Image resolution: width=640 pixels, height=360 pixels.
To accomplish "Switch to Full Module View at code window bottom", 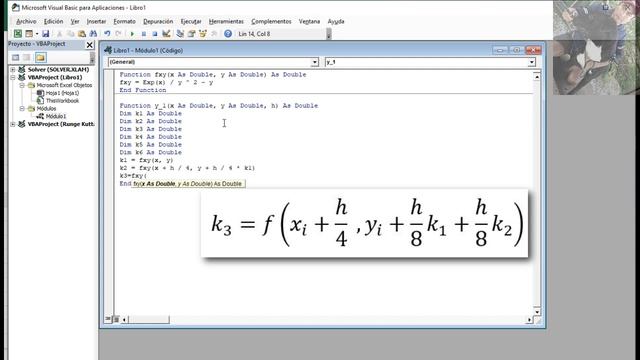I will coord(116,319).
